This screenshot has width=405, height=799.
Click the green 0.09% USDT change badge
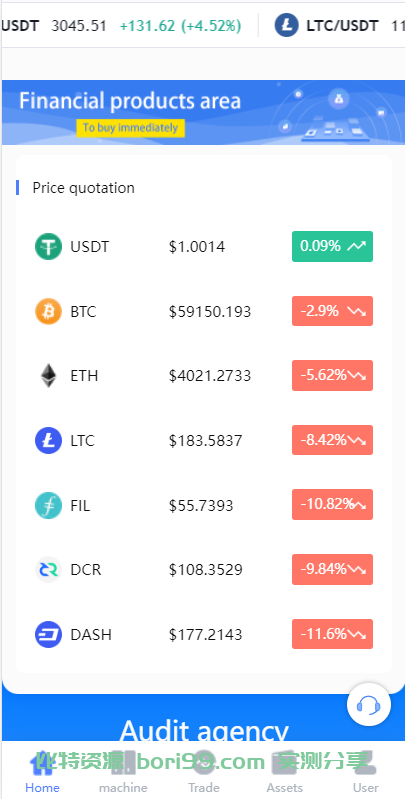[x=332, y=247]
